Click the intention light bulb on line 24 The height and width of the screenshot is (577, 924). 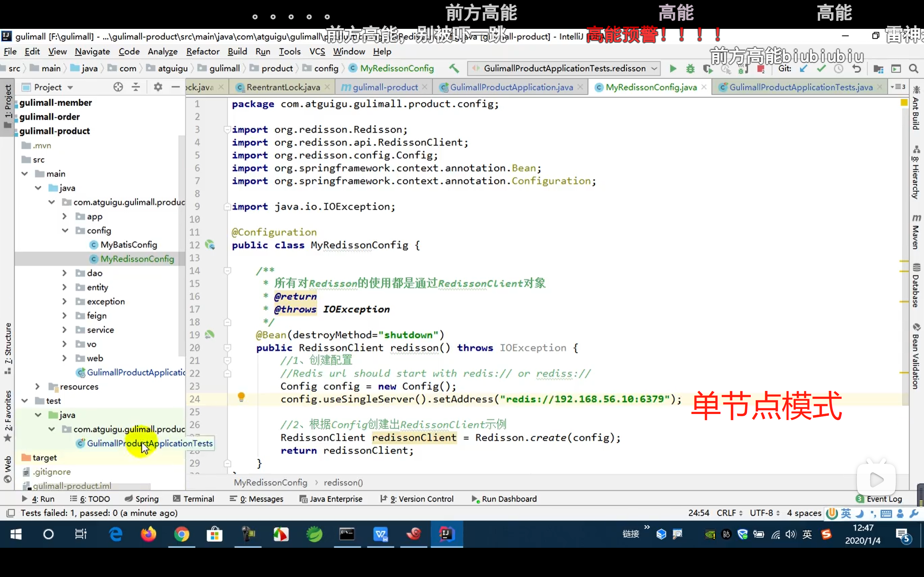pos(241,397)
